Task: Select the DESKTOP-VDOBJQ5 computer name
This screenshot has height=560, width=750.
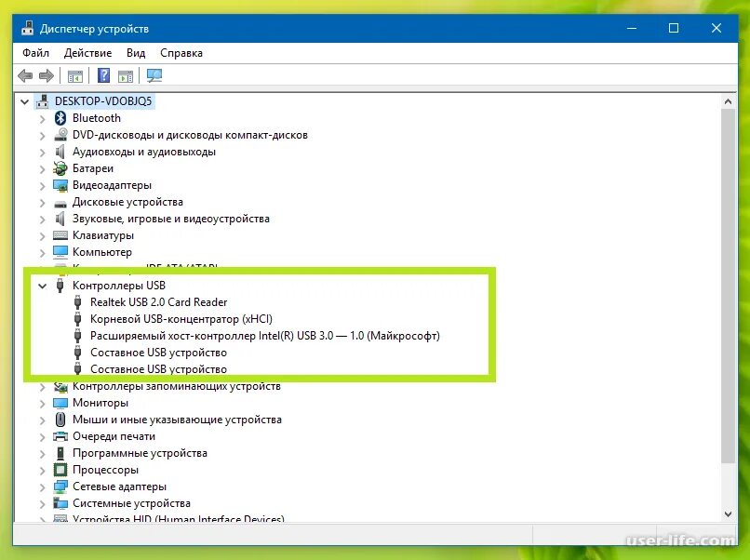Action: (x=103, y=100)
